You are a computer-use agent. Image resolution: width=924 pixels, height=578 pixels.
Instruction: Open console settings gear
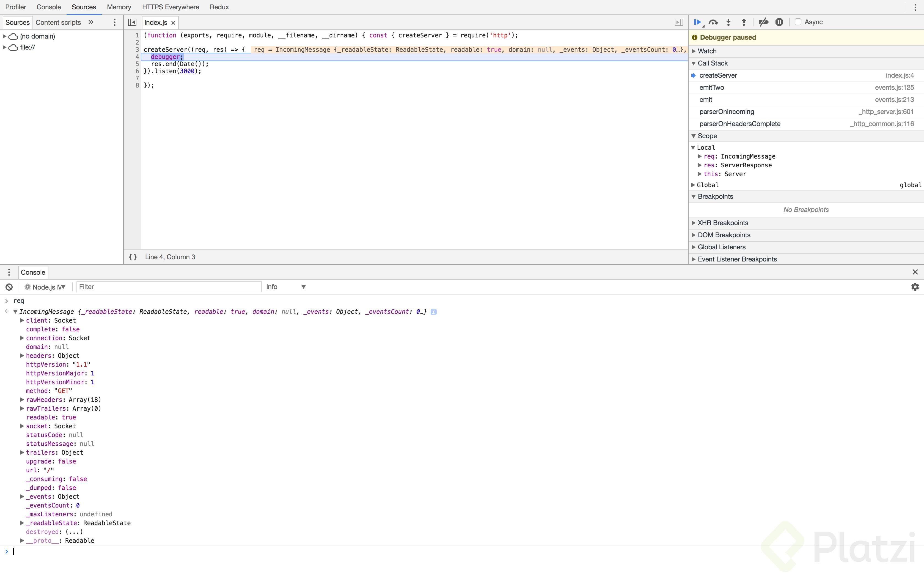click(x=915, y=287)
